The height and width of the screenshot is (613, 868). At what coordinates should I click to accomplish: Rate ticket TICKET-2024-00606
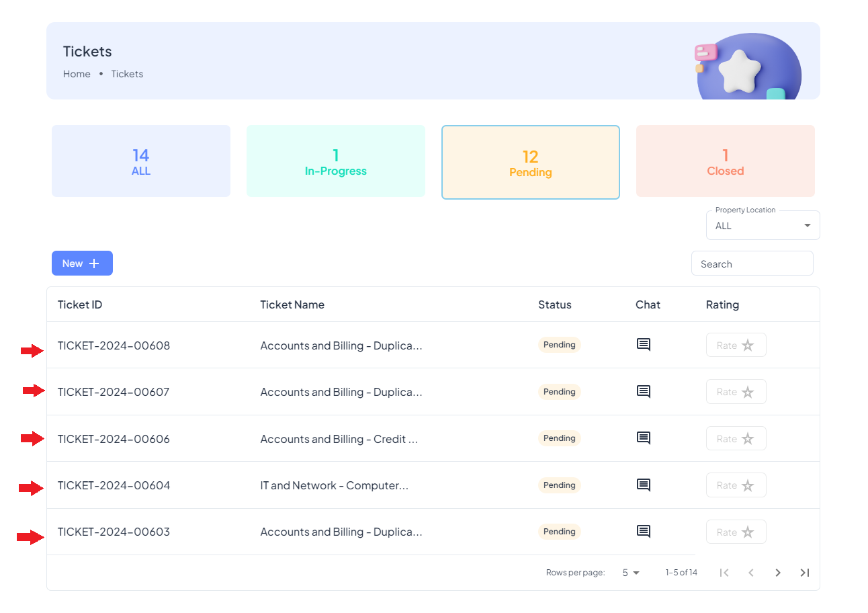click(736, 439)
